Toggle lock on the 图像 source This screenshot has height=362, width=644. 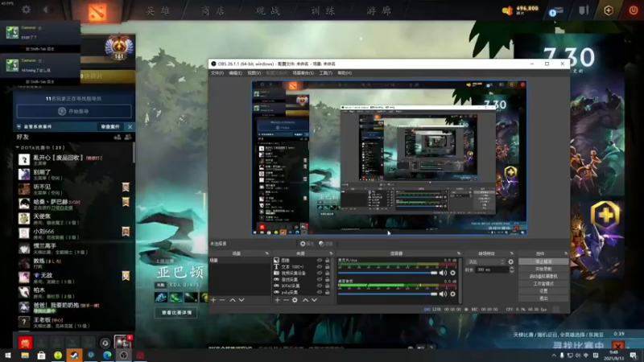(x=328, y=260)
